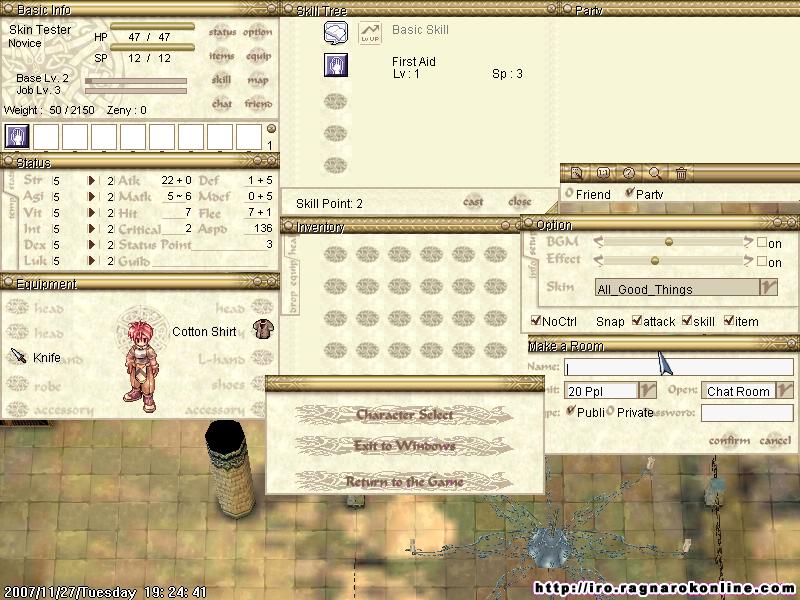Click the status button in Basic Info
Viewport: 800px width, 600px height.
click(x=222, y=32)
